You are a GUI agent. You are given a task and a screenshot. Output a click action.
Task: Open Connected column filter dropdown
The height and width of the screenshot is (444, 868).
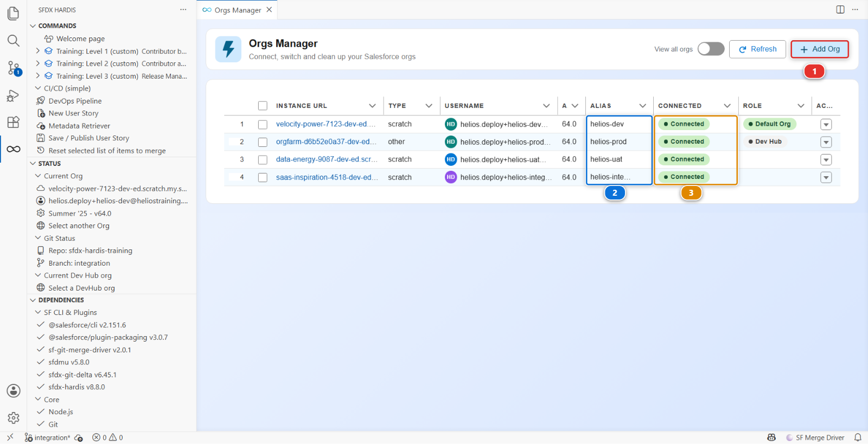pyautogui.click(x=727, y=106)
